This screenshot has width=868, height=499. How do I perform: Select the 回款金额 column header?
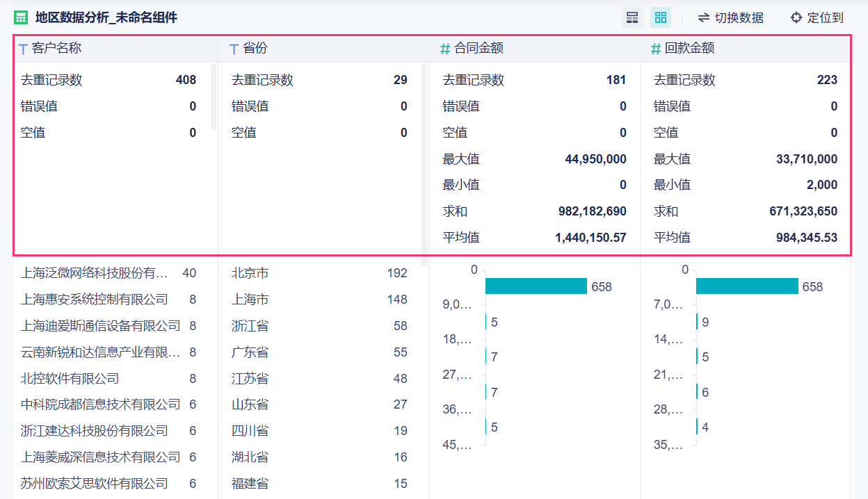[689, 49]
